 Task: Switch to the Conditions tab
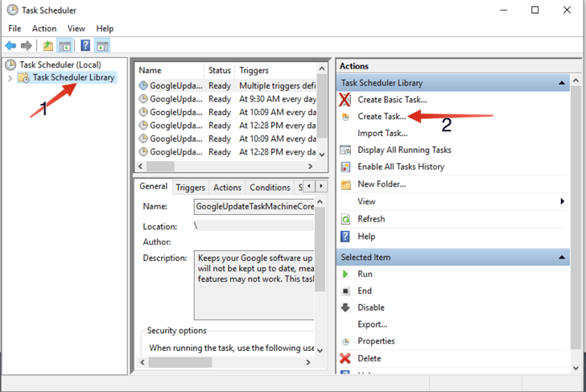tap(270, 188)
